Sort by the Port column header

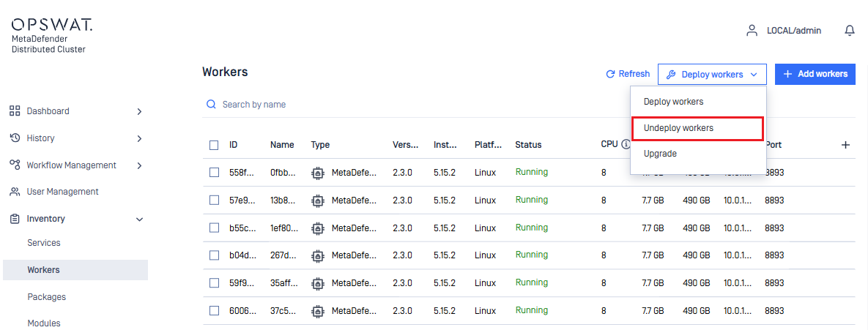coord(773,145)
